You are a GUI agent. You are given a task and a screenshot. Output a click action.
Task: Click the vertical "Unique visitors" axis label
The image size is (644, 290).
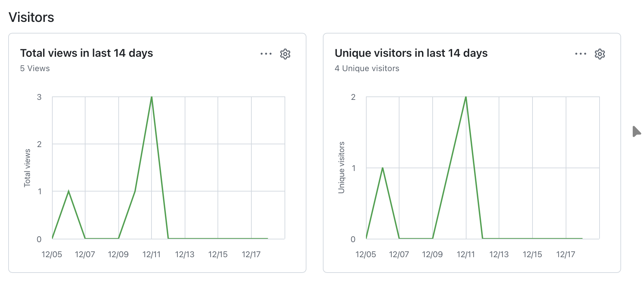pyautogui.click(x=341, y=168)
